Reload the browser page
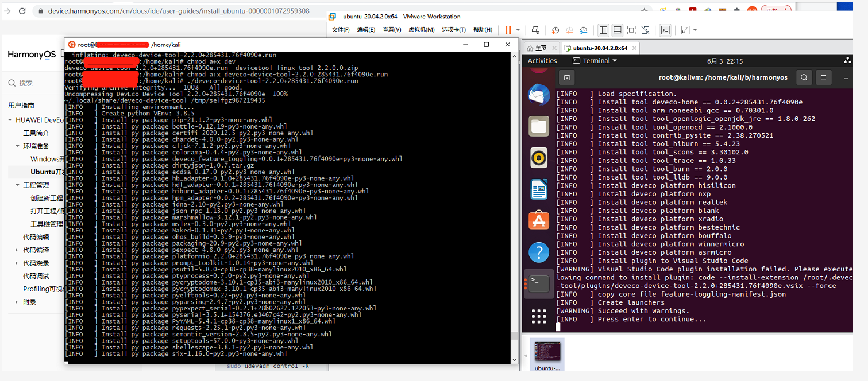This screenshot has width=868, height=381. coord(22,11)
